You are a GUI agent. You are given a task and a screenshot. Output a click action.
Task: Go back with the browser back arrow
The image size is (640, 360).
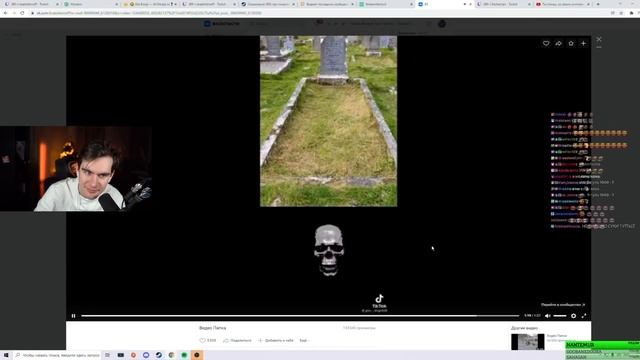(x=5, y=13)
